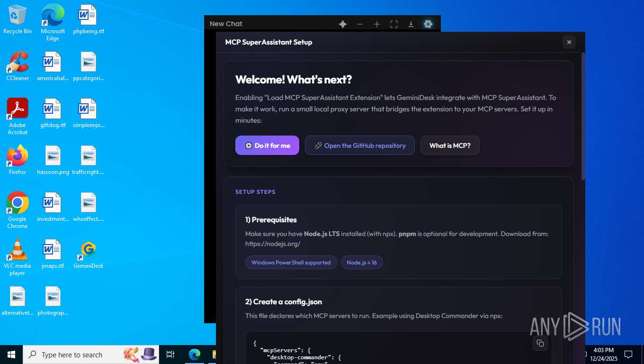Click the minus icon in New Chat toolbar

360,24
